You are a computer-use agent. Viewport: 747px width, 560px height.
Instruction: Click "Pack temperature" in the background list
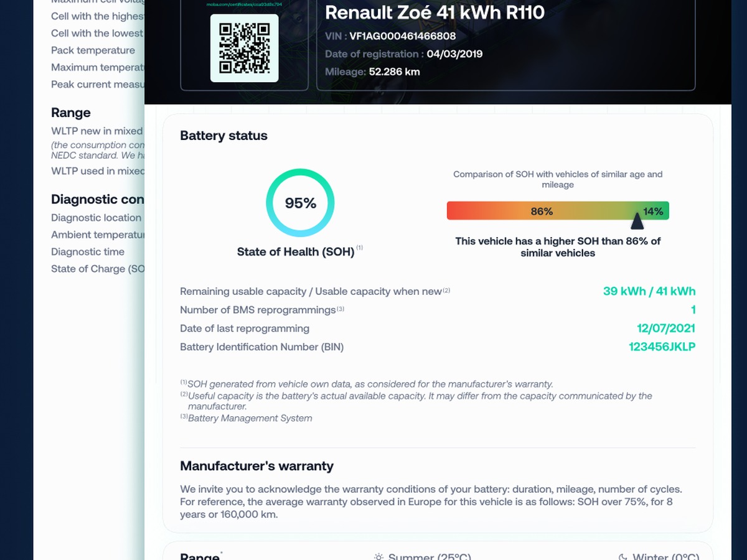[93, 50]
